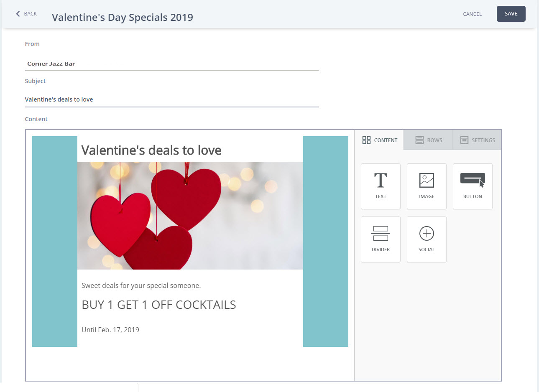539x392 pixels.
Task: Add an Image content block
Action: 427,186
